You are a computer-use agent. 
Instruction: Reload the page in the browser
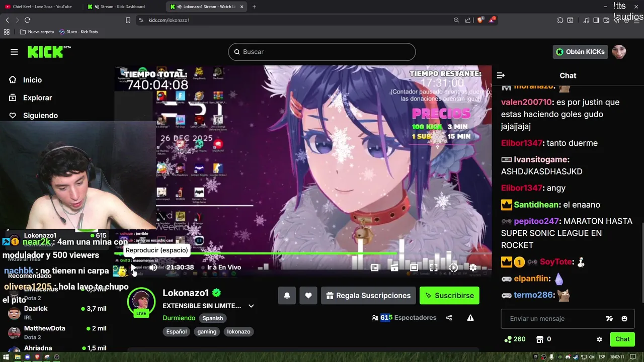[27, 20]
